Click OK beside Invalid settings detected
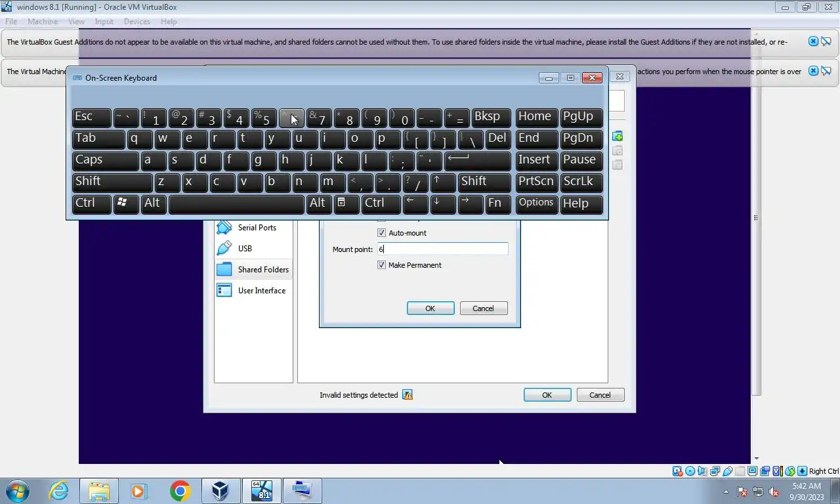840x504 pixels. 547,395
